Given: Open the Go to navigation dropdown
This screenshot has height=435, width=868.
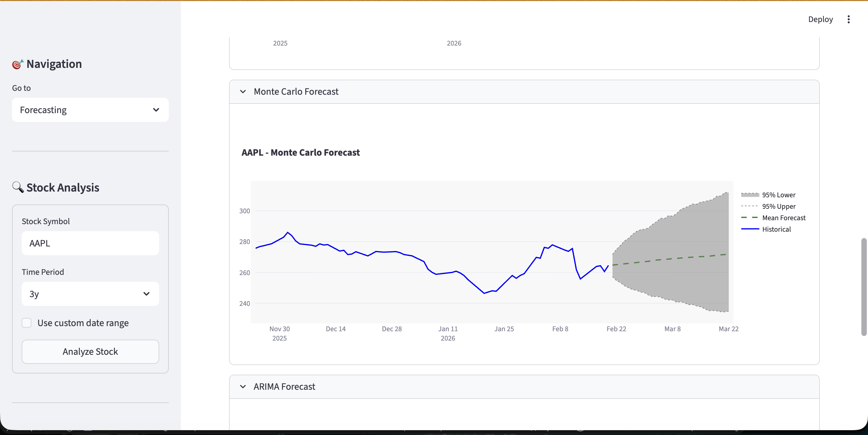Looking at the screenshot, I should coord(90,110).
